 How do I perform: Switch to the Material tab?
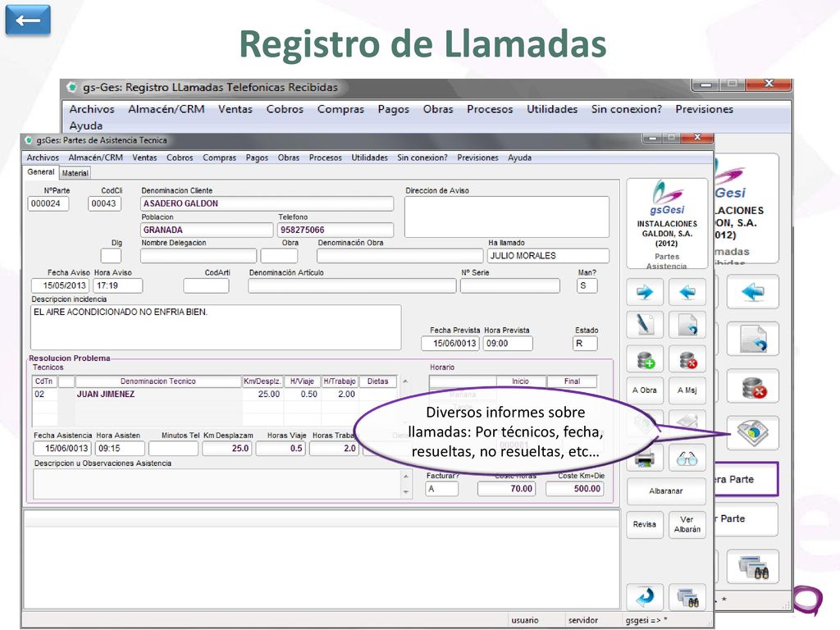75,173
